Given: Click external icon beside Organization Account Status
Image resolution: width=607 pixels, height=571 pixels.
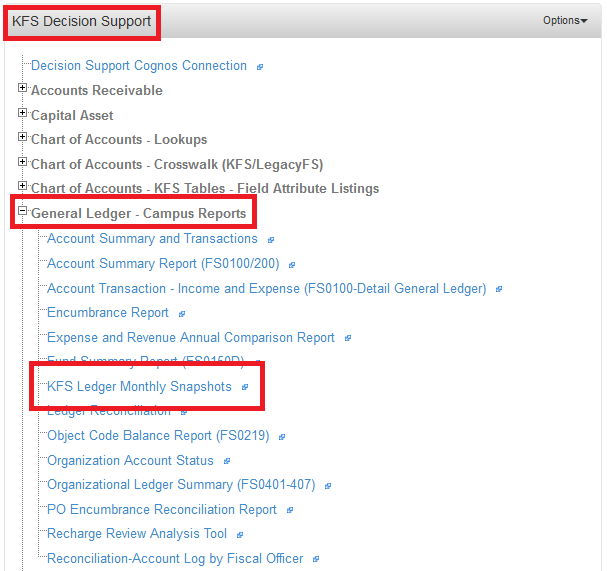Looking at the screenshot, I should (227, 461).
